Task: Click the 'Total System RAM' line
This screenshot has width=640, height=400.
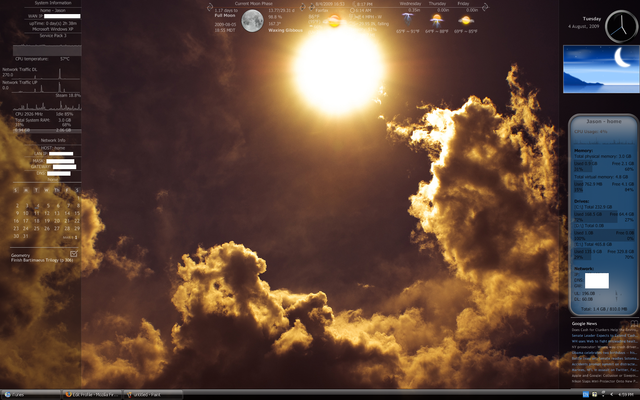Action: coord(43,120)
